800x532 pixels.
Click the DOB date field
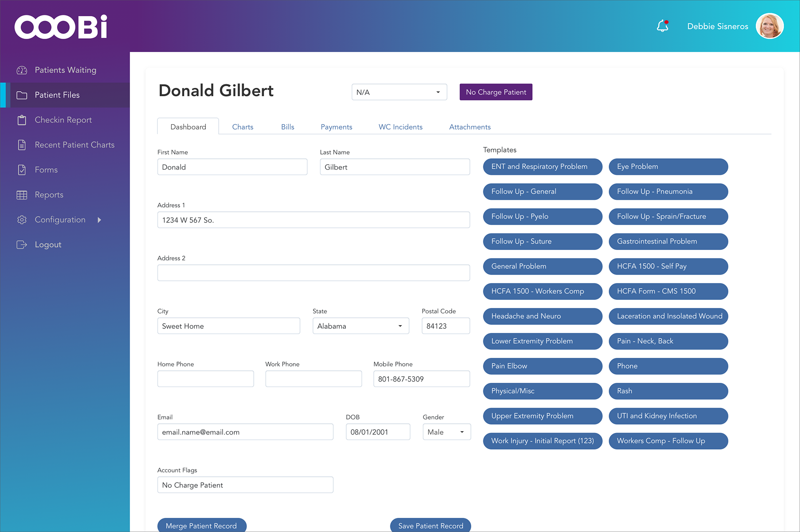pyautogui.click(x=378, y=432)
